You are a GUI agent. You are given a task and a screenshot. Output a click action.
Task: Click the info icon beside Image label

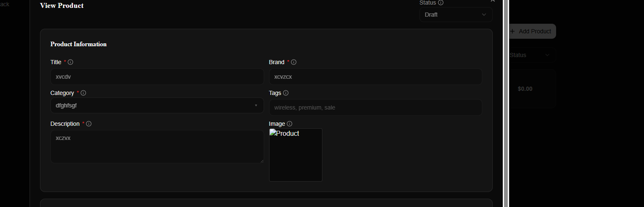coord(290,124)
